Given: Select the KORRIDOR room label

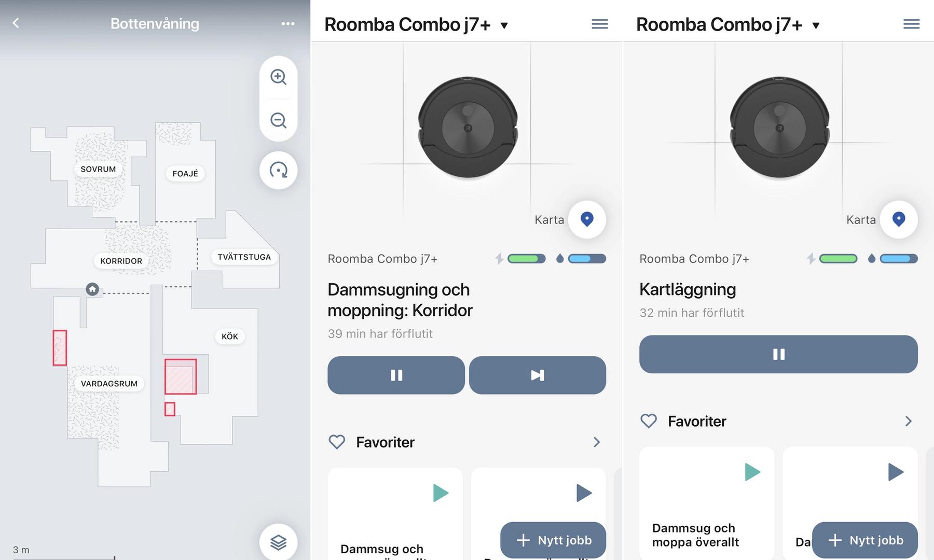Looking at the screenshot, I should click(x=121, y=261).
